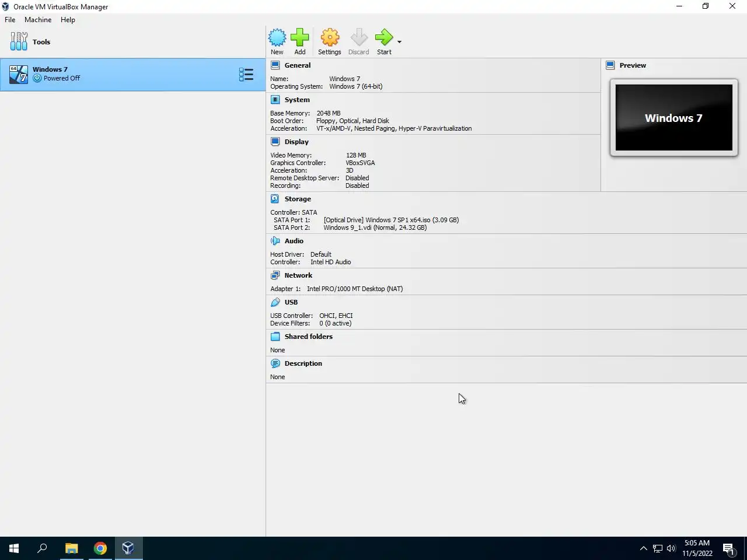Click the System section chip icon
This screenshot has height=560, width=747.
point(275,100)
